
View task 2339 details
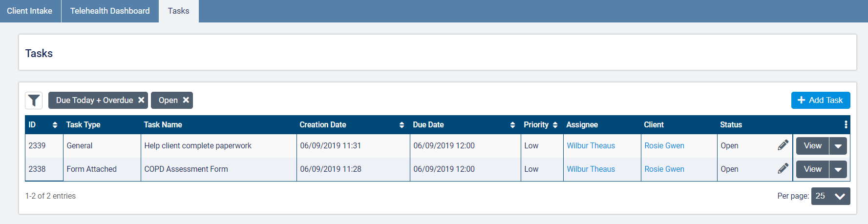[812, 146]
